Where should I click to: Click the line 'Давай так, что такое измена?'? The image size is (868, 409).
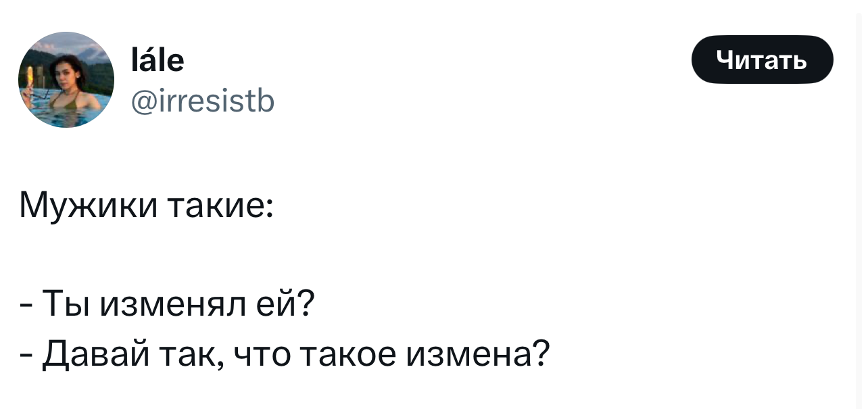(x=295, y=355)
